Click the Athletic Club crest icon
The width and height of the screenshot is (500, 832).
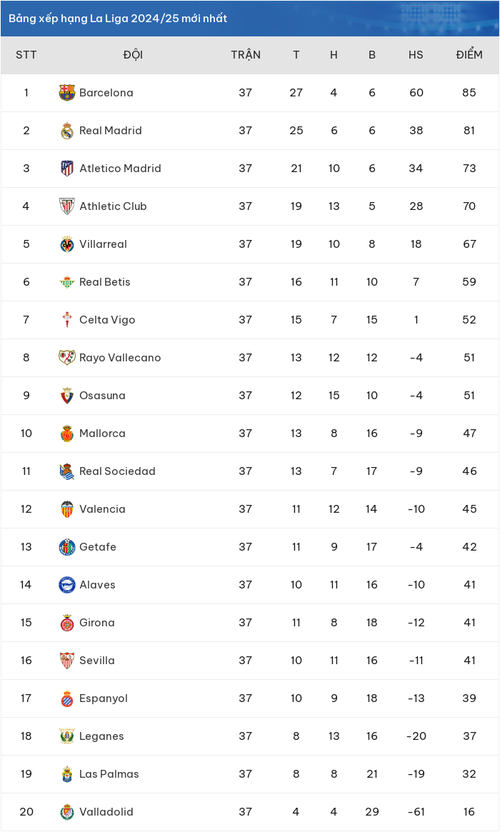click(67, 206)
